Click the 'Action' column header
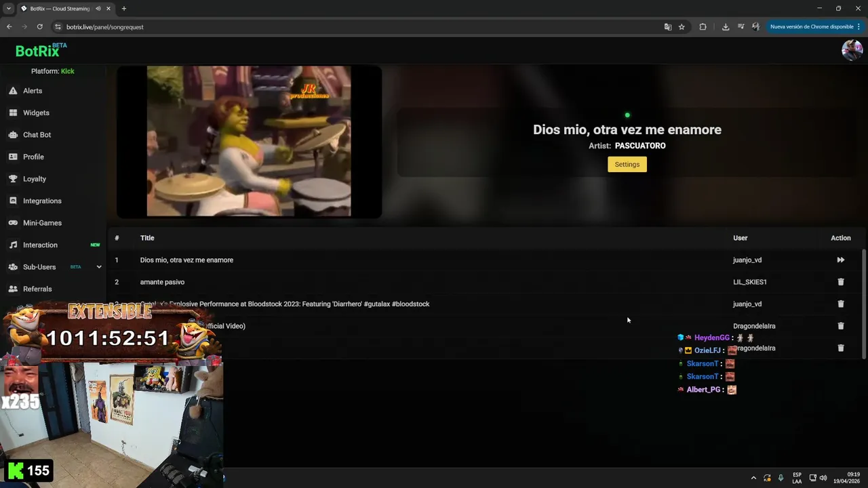This screenshot has height=488, width=868. [x=841, y=238]
